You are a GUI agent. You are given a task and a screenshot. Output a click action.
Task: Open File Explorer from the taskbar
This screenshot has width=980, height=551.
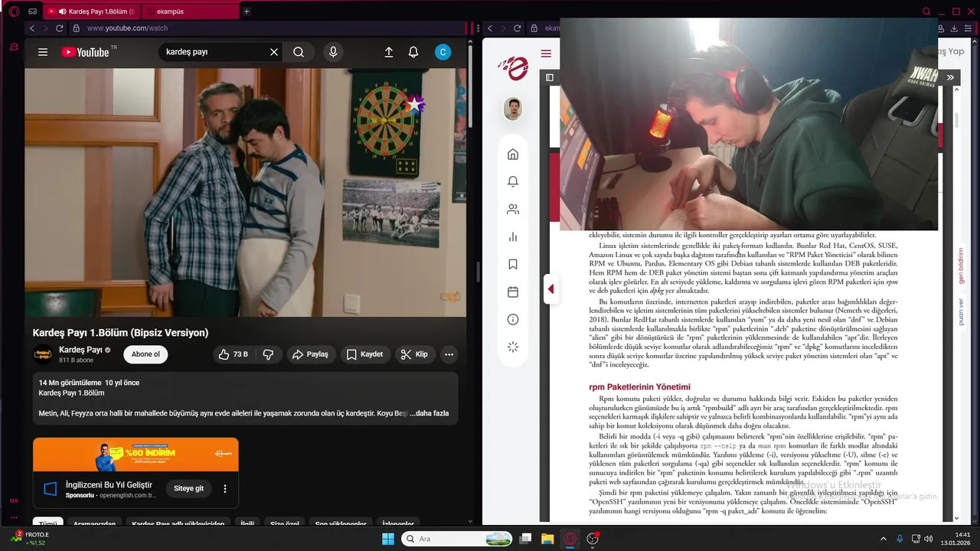548,539
